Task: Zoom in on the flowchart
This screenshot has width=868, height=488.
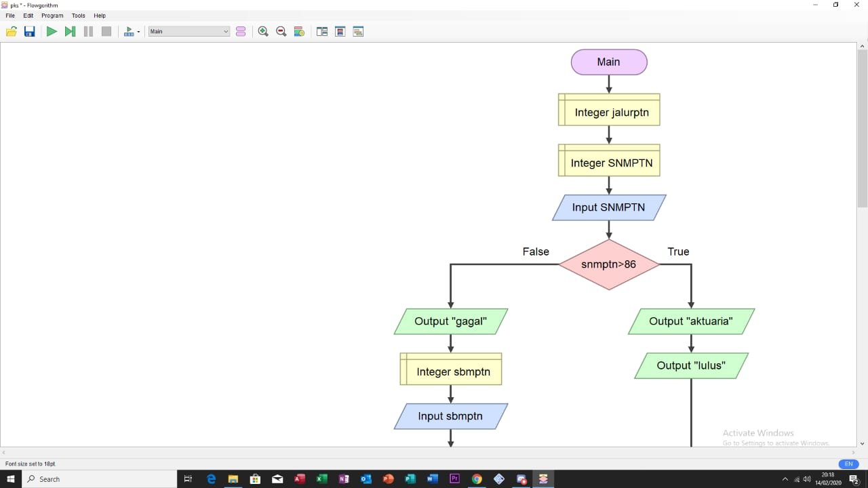Action: pos(263,31)
